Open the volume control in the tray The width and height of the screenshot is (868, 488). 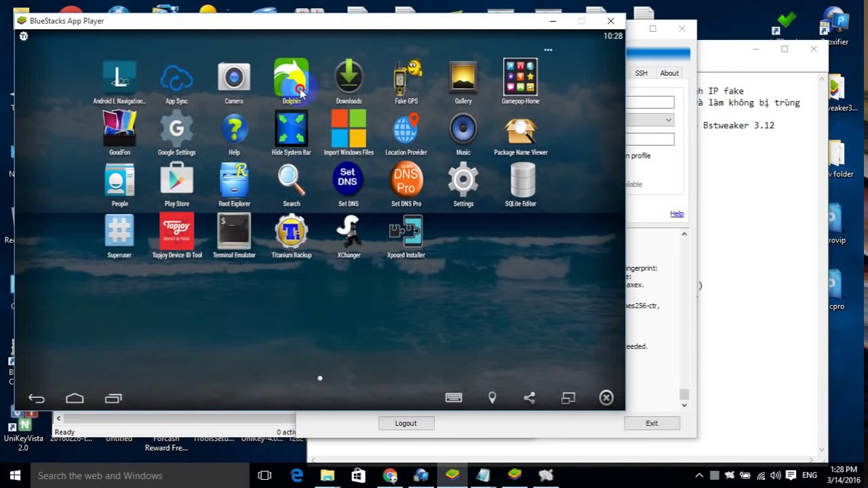(775, 476)
